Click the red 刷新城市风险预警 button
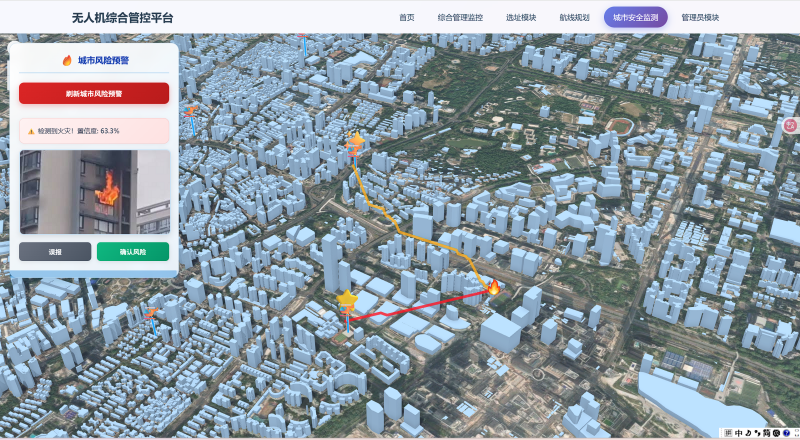 94,93
